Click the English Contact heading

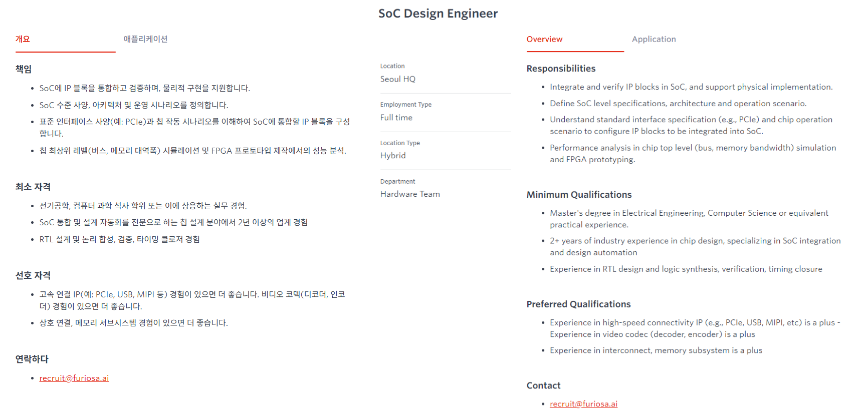coord(543,385)
